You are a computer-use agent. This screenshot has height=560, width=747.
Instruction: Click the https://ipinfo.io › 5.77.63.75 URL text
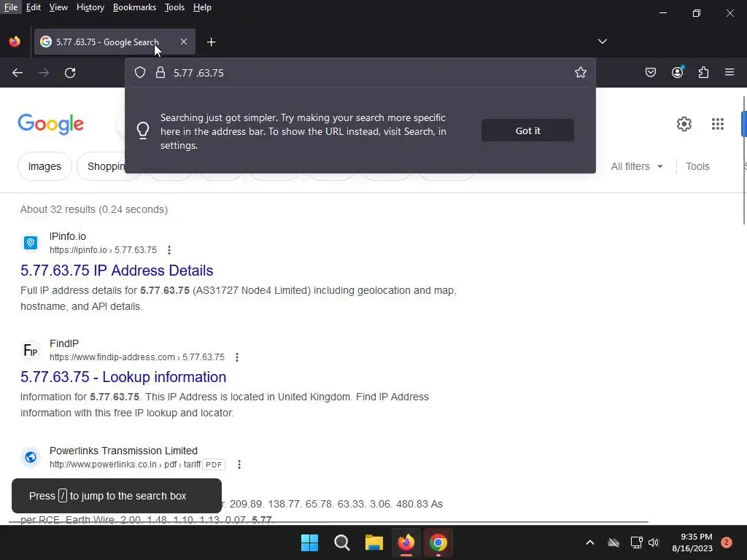point(103,250)
